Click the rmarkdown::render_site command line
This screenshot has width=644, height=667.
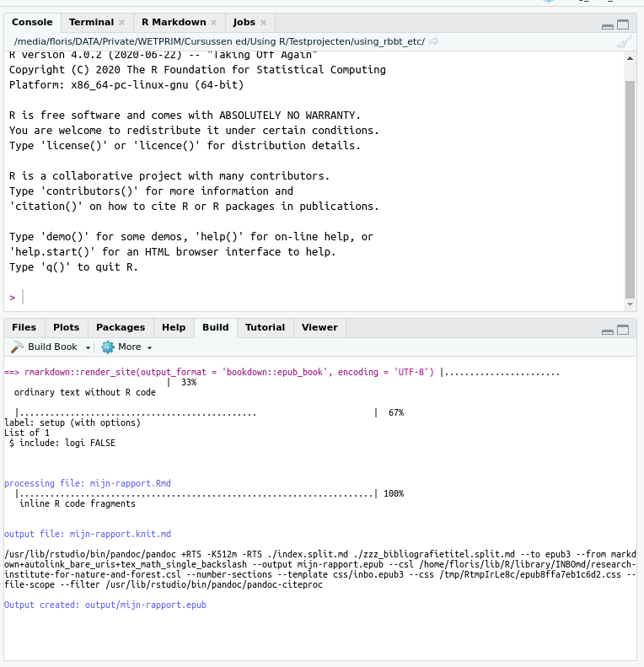point(219,372)
